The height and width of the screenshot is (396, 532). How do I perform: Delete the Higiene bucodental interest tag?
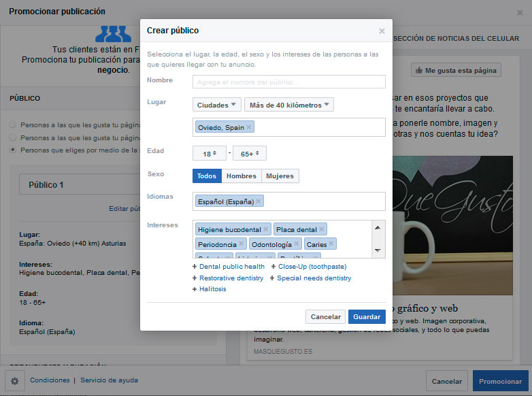(x=266, y=229)
